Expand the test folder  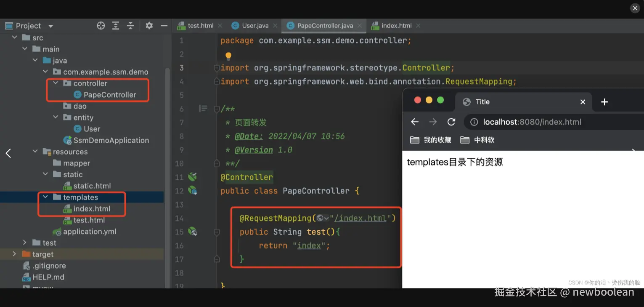coord(25,243)
